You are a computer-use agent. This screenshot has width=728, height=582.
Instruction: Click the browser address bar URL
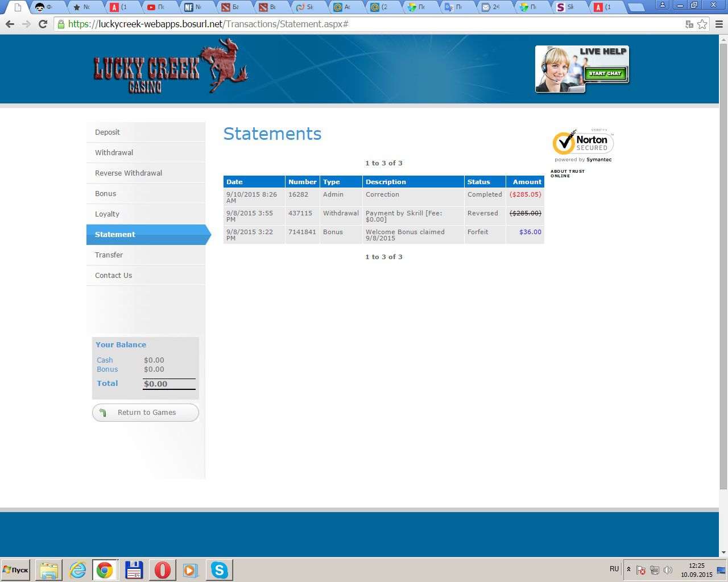click(x=208, y=24)
